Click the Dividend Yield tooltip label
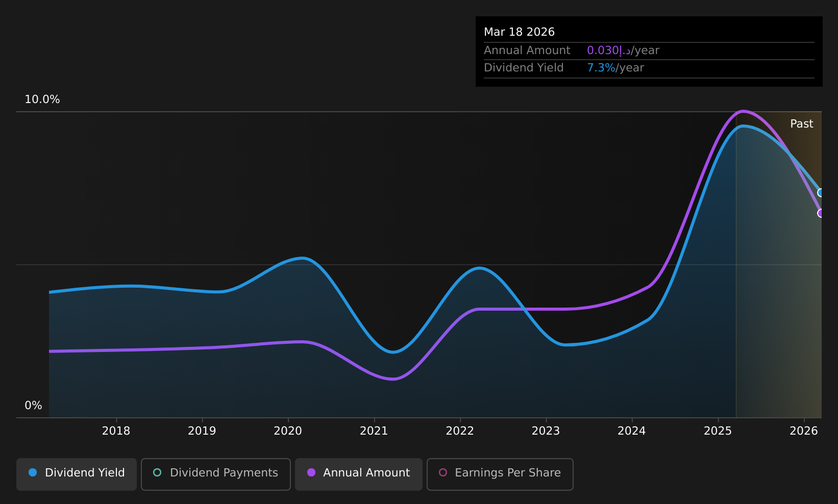 click(524, 68)
